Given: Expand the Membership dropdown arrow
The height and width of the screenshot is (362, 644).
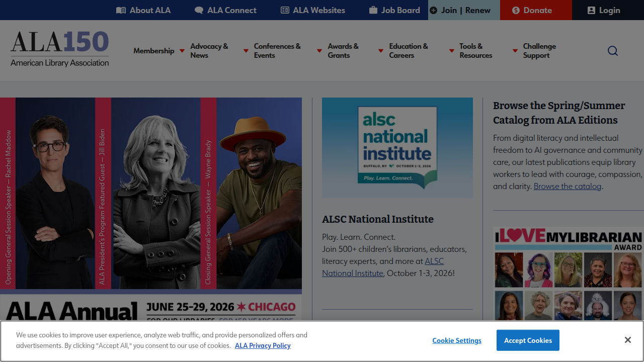Looking at the screenshot, I should pyautogui.click(x=182, y=51).
